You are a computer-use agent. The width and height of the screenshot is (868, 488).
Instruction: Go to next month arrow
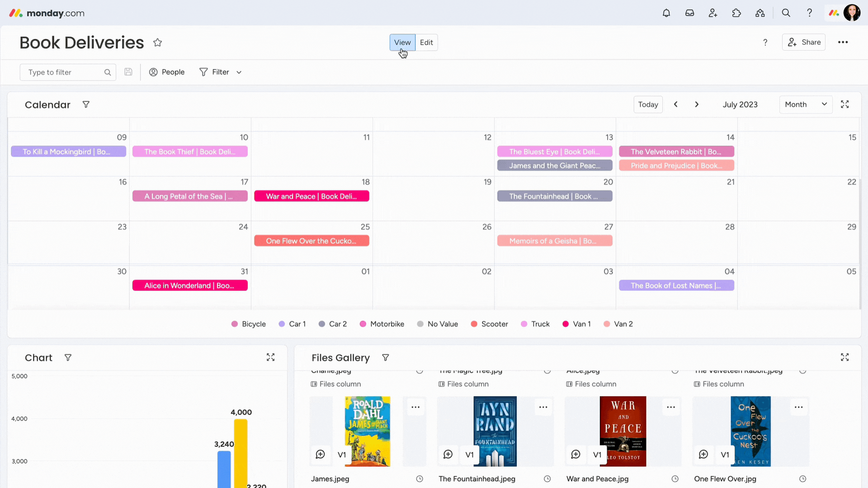click(x=697, y=104)
